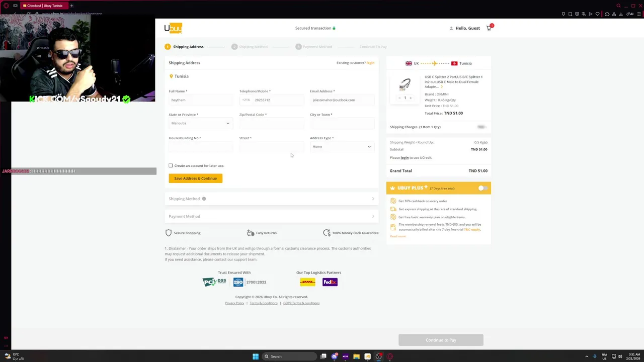The width and height of the screenshot is (644, 362).
Task: Click the Street input field
Action: pyautogui.click(x=271, y=147)
